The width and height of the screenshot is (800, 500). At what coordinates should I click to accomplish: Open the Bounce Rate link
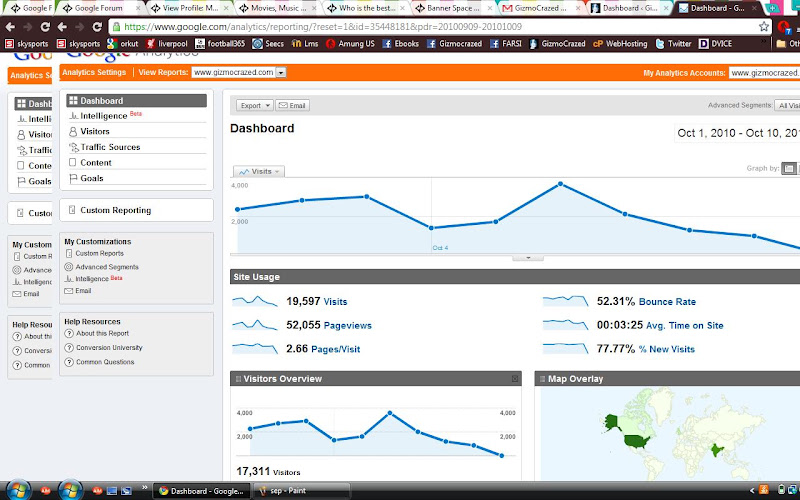tap(667, 302)
